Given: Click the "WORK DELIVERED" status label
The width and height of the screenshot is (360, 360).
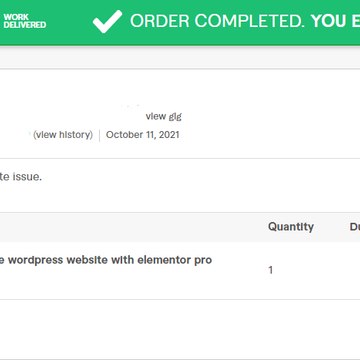Looking at the screenshot, I should 25,21.
